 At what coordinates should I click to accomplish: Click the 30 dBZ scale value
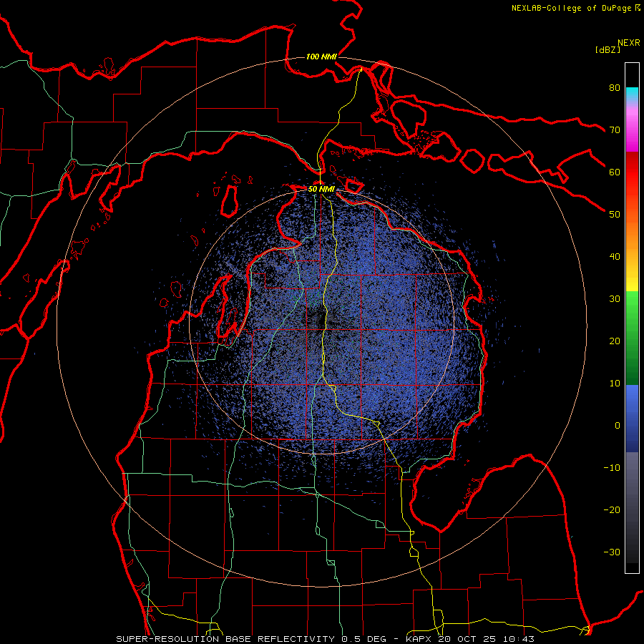[615, 299]
